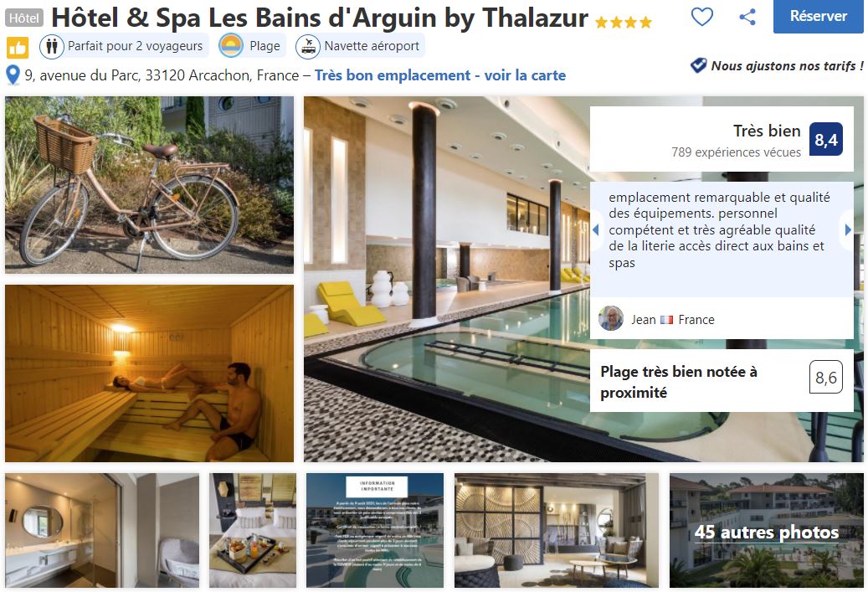Open the breakfast tray on bed photo
The width and height of the screenshot is (868, 592).
pos(253,531)
